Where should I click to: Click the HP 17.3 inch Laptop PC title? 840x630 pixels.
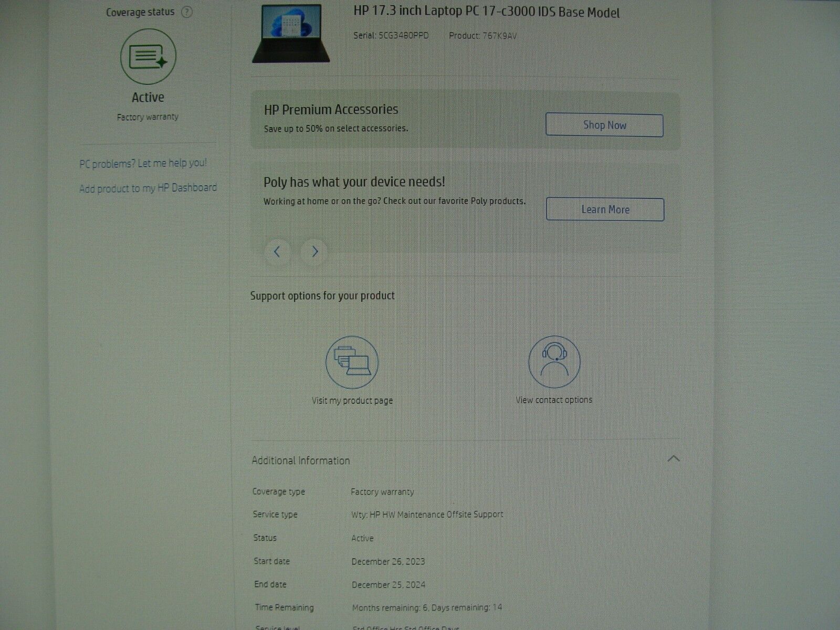click(487, 12)
